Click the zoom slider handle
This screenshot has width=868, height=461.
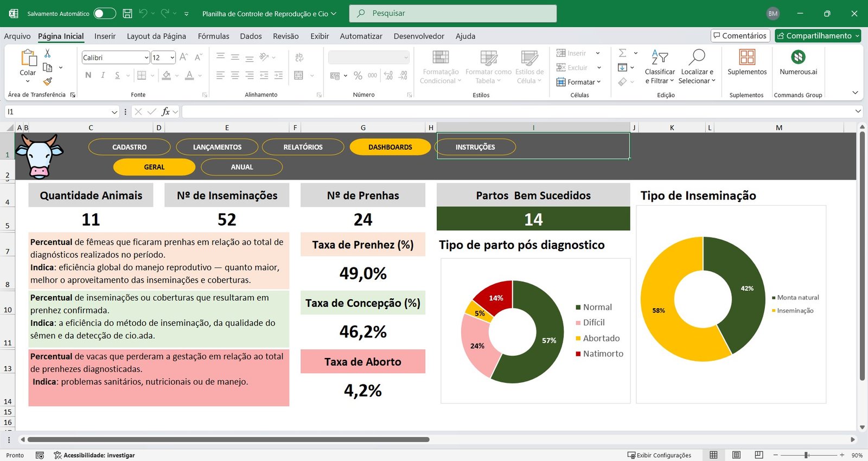tap(807, 455)
